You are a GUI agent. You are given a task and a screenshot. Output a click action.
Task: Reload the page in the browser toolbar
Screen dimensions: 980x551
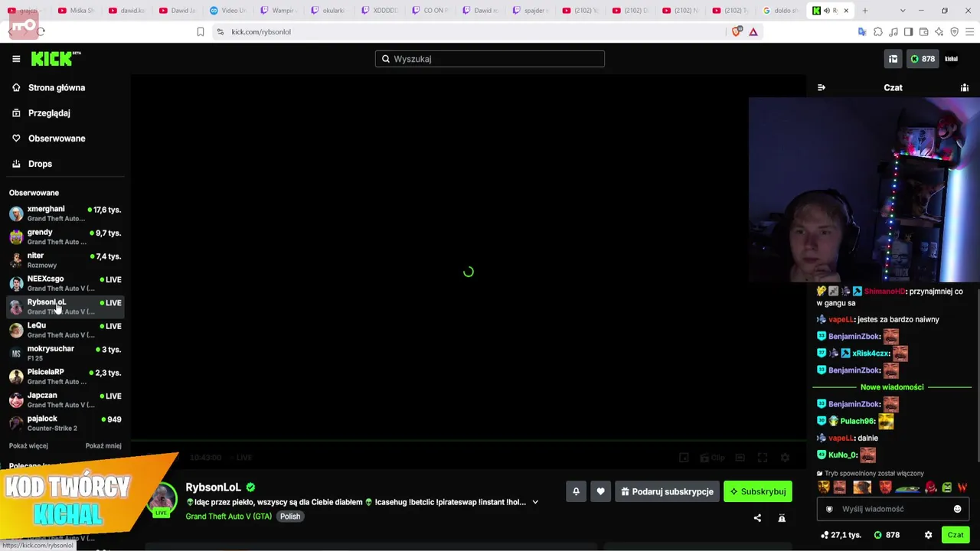[41, 31]
